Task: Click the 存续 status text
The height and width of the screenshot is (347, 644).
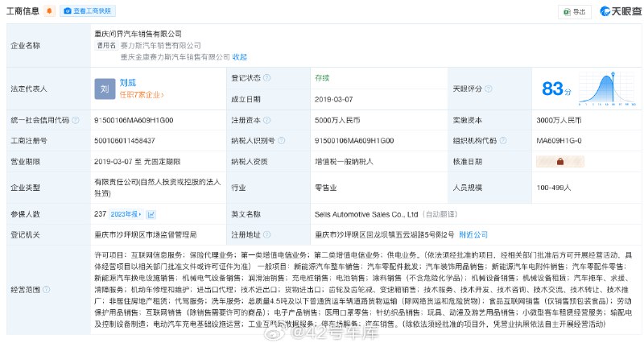Action: pyautogui.click(x=322, y=77)
